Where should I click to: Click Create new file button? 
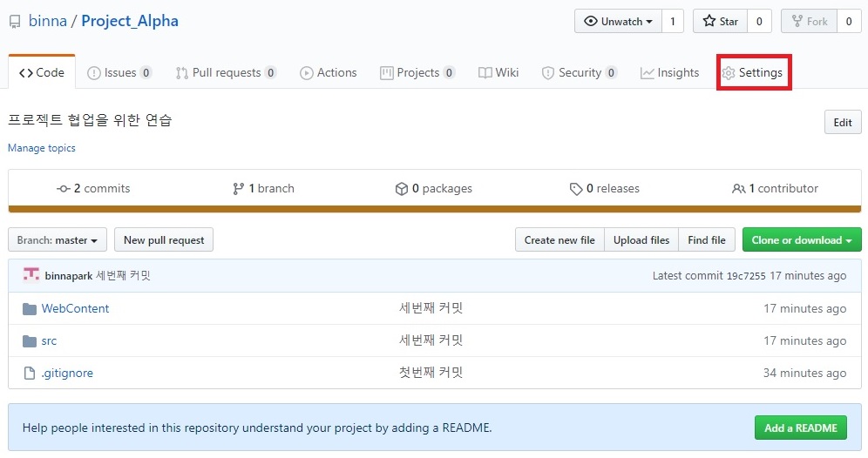click(x=559, y=240)
